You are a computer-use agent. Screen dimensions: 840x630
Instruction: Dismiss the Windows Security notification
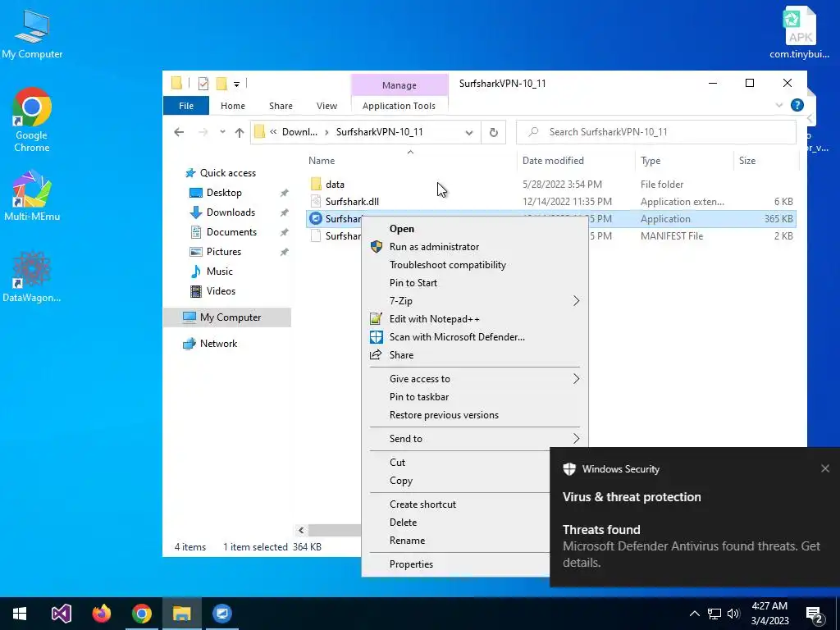pyautogui.click(x=825, y=468)
